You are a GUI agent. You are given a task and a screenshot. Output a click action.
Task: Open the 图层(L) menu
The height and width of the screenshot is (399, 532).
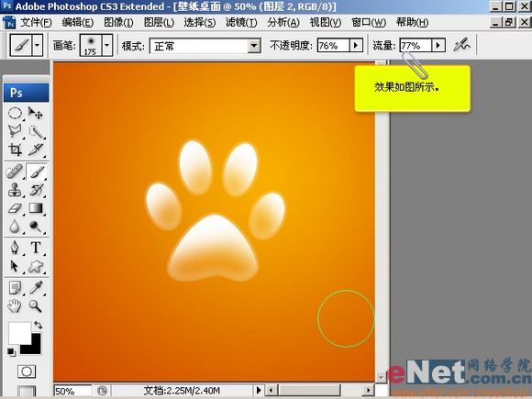(159, 23)
